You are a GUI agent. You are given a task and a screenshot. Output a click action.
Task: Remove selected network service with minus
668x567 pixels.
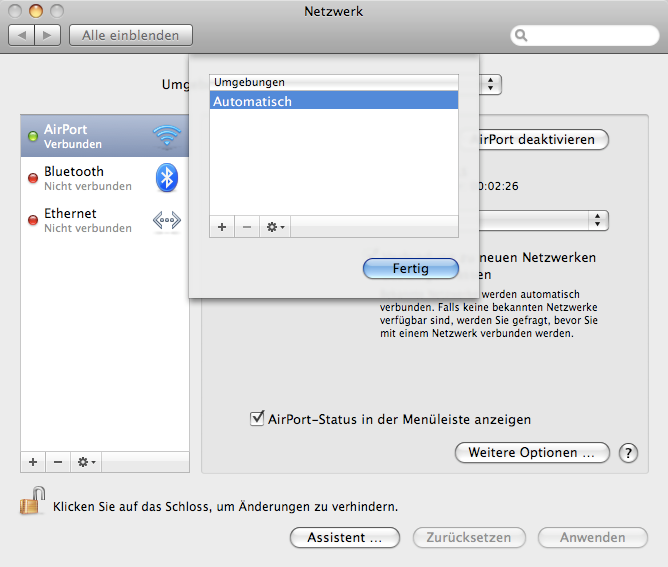pyautogui.click(x=58, y=462)
